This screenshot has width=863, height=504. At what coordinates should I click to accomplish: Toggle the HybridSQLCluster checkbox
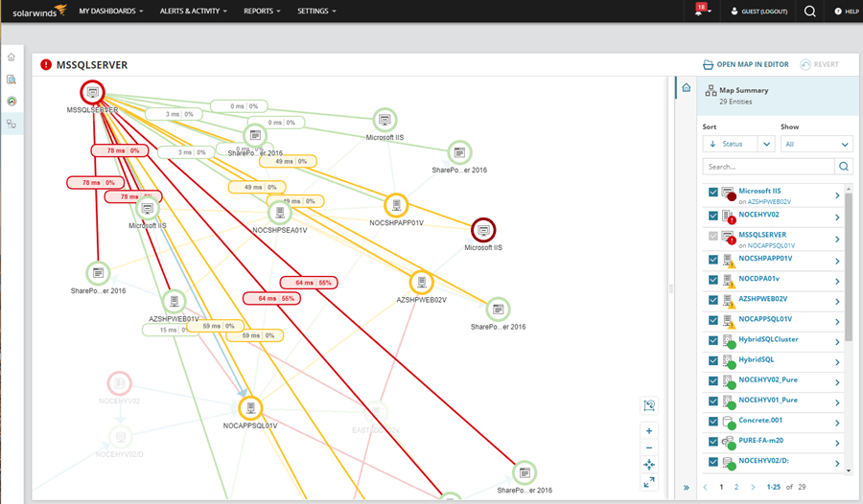(x=713, y=340)
